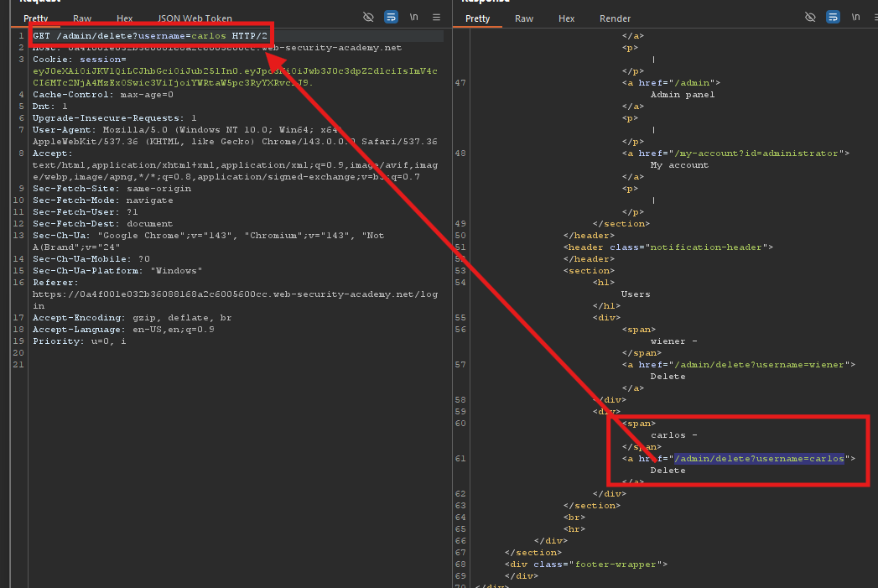Click the "wiener -" span text in response
The height and width of the screenshot is (588, 878).
(x=674, y=341)
